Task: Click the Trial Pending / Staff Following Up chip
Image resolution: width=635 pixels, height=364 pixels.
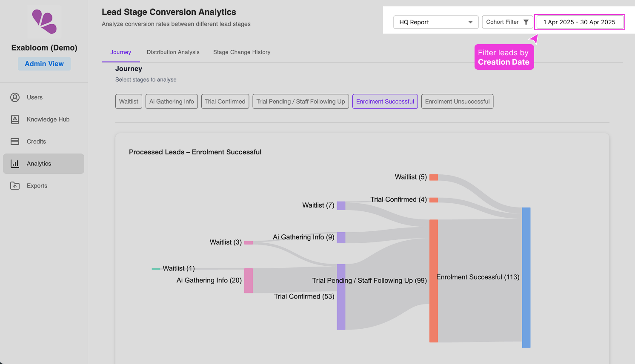Action: [x=300, y=102]
